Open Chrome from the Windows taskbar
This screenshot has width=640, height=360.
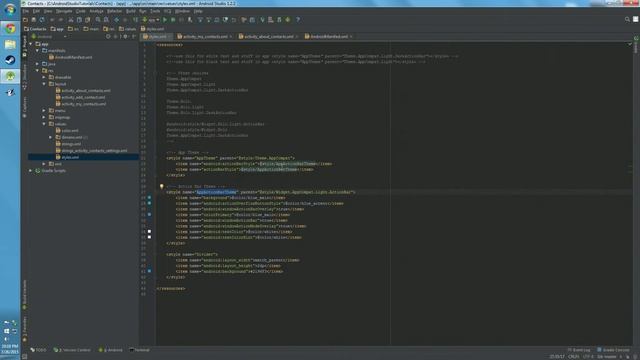coord(10,28)
